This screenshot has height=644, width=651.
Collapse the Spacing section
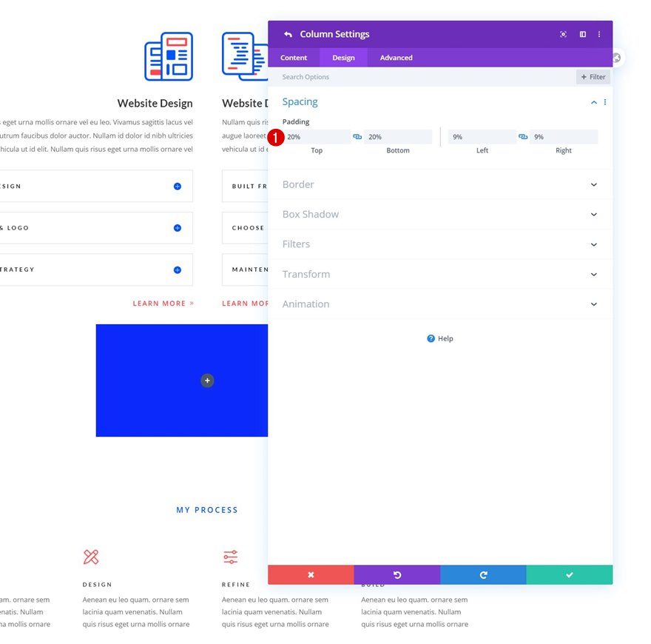coord(593,103)
